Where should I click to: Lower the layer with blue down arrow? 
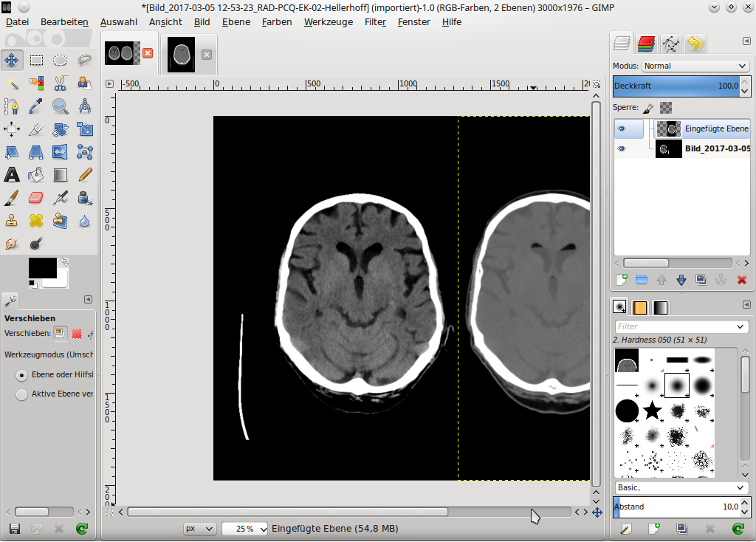(681, 280)
